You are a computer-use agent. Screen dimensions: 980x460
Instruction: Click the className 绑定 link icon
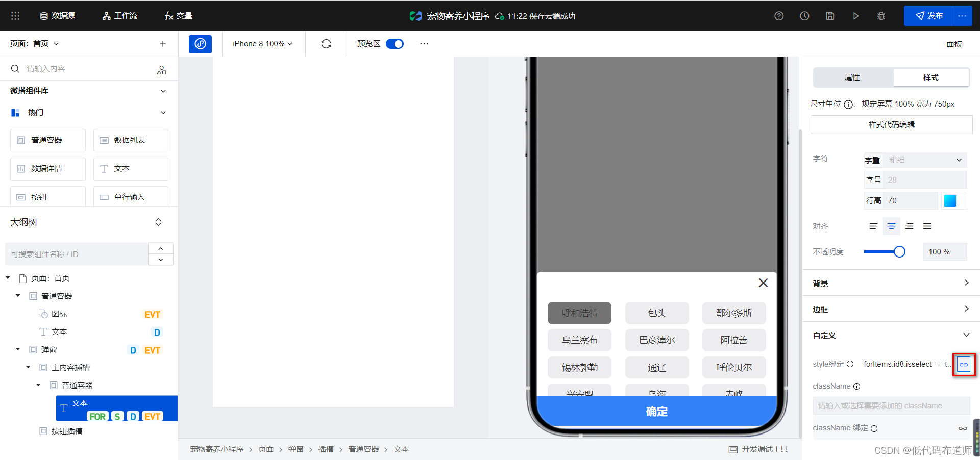963,428
